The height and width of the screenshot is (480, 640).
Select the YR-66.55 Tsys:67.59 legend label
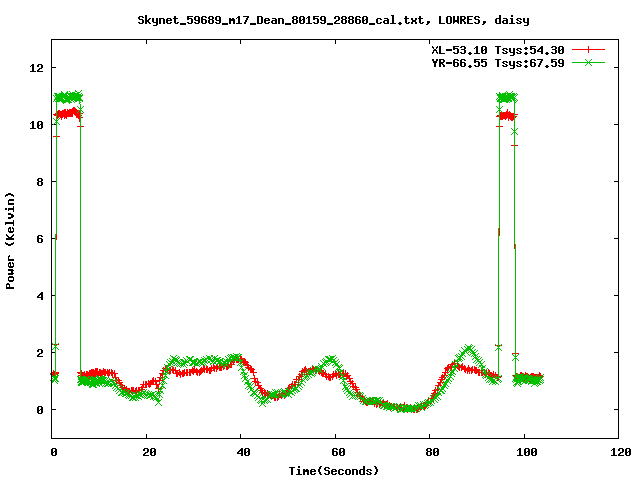(x=498, y=63)
